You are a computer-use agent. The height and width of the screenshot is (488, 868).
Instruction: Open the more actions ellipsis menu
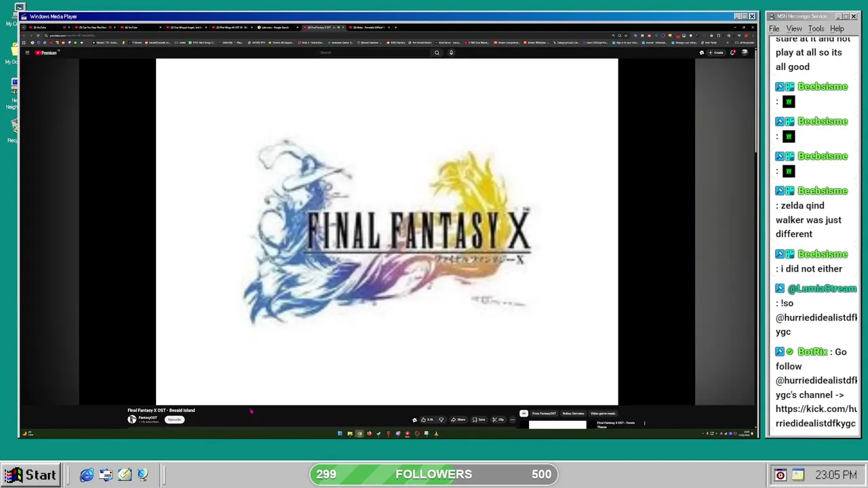pyautogui.click(x=513, y=420)
